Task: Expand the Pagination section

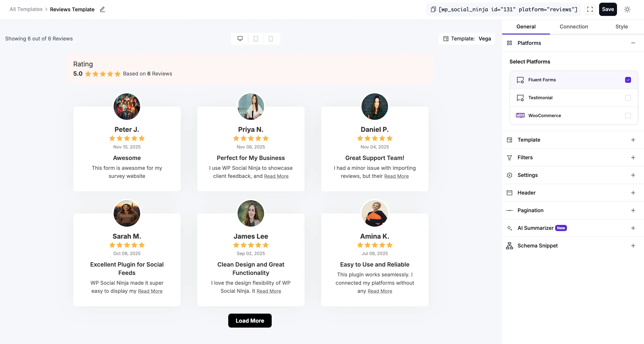Action: tap(633, 210)
